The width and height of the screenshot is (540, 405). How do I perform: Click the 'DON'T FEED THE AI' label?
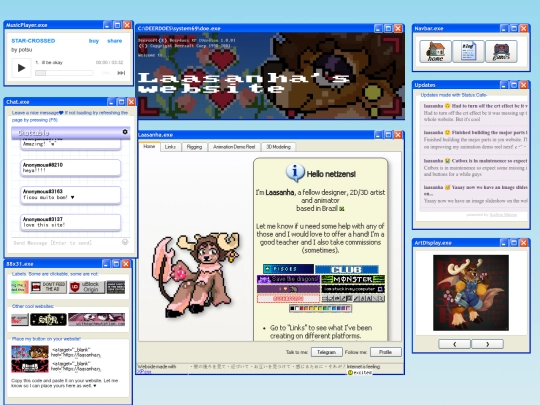[48, 287]
